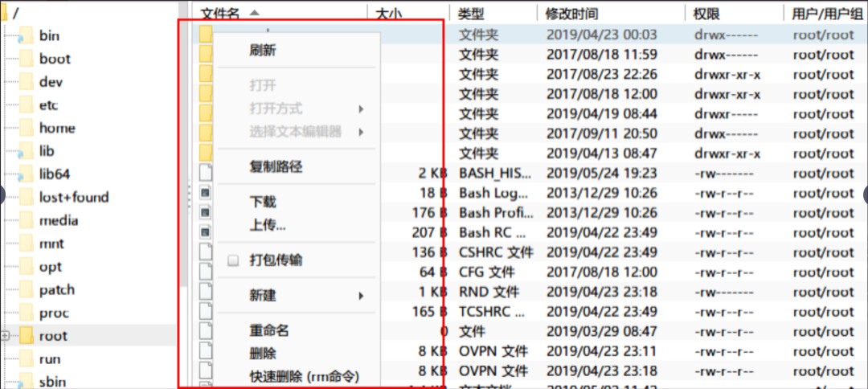Click the dev folder icon in tree
The height and width of the screenshot is (389, 868).
[x=26, y=82]
